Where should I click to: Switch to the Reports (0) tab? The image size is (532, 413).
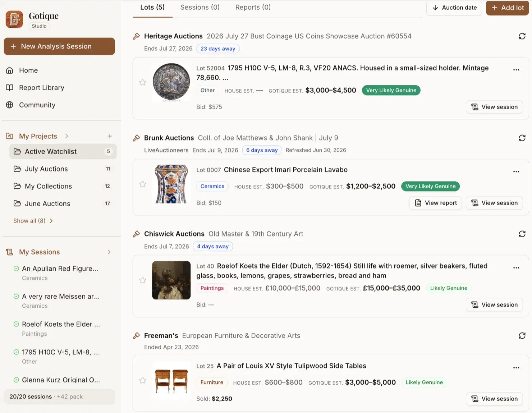(x=253, y=8)
